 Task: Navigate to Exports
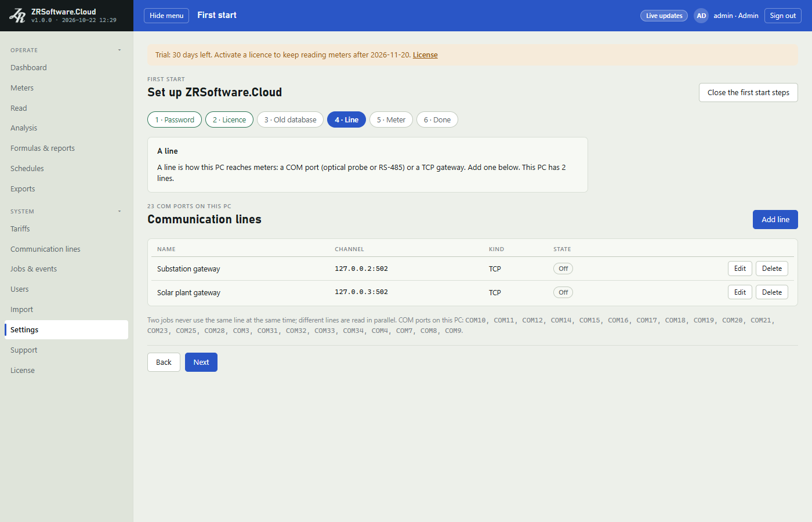coord(66,189)
